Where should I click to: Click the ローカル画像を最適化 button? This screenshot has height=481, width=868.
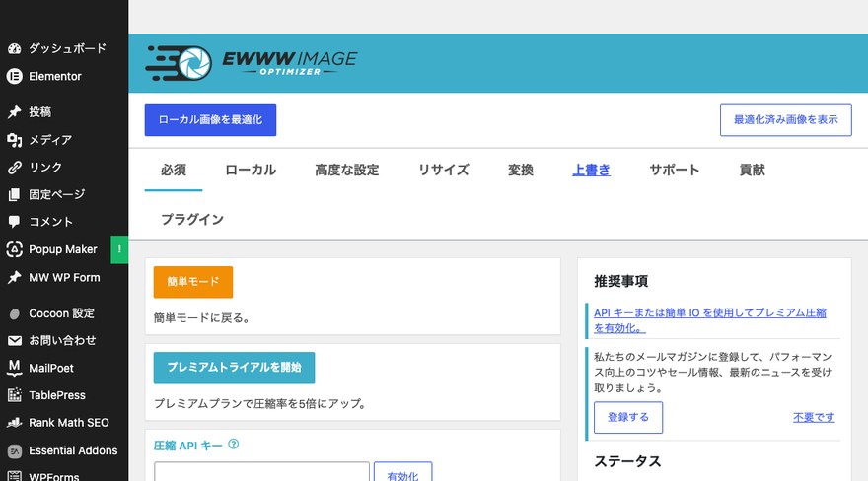tap(210, 120)
